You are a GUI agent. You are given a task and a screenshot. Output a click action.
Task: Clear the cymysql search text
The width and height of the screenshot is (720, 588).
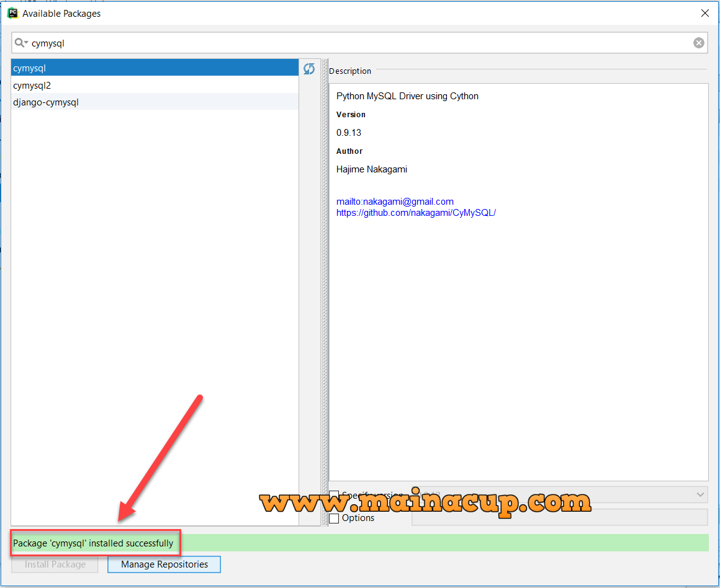click(698, 43)
